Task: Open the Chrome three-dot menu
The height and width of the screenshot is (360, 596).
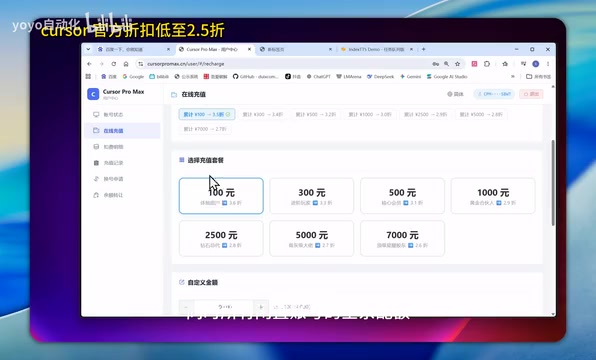Action: point(548,64)
